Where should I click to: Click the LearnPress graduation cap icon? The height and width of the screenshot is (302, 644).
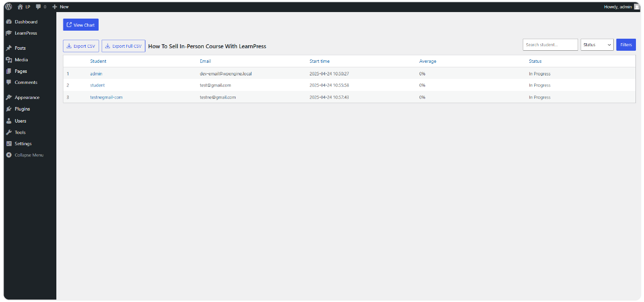point(9,33)
